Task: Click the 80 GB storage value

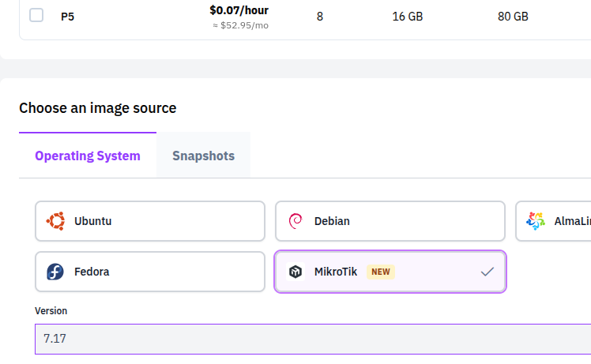Action: pos(513,17)
